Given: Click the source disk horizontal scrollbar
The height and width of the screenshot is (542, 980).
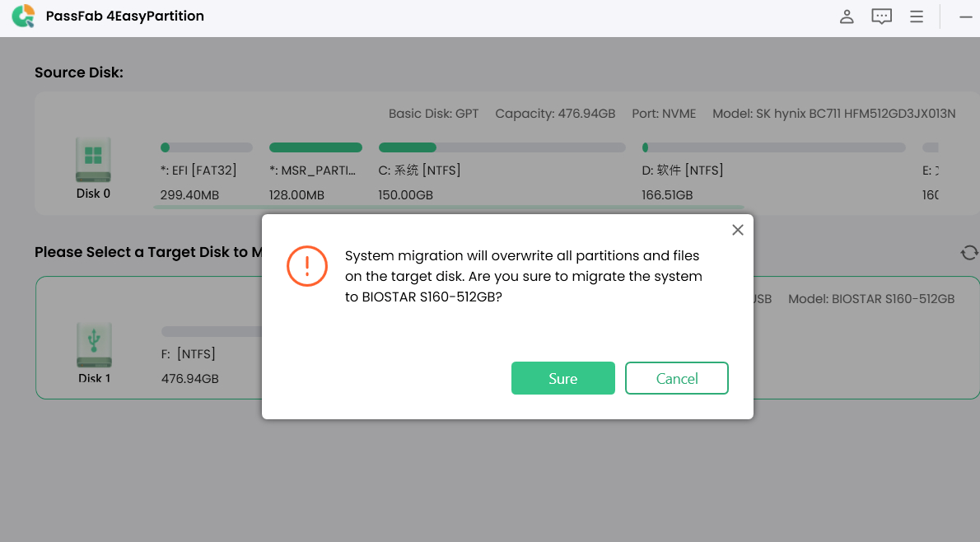Looking at the screenshot, I should point(448,207).
